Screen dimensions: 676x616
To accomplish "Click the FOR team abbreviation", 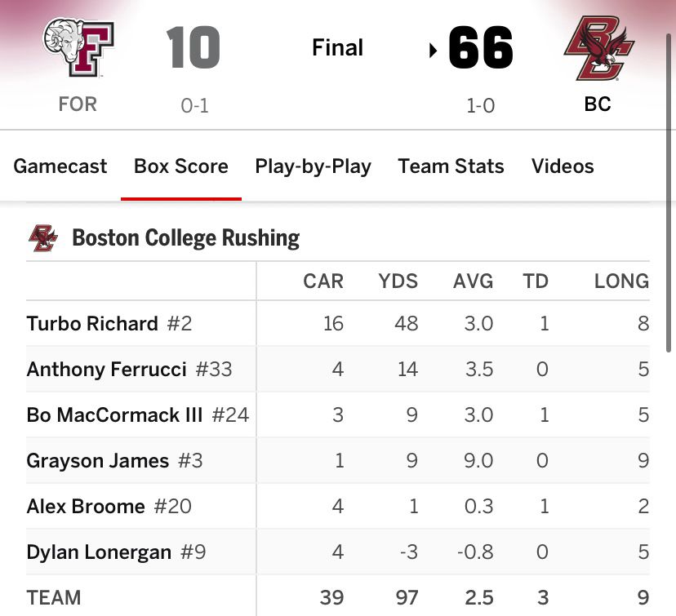I will [x=78, y=104].
